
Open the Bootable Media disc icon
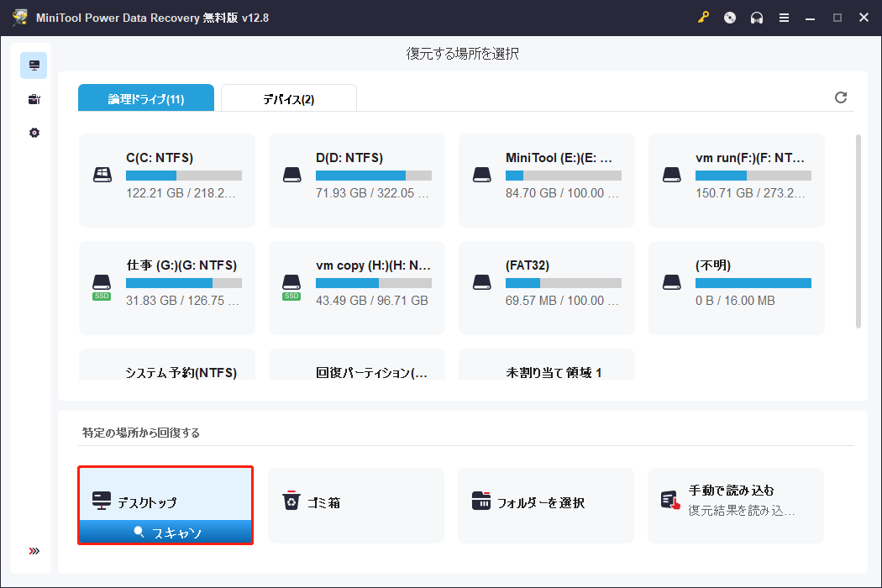[729, 17]
